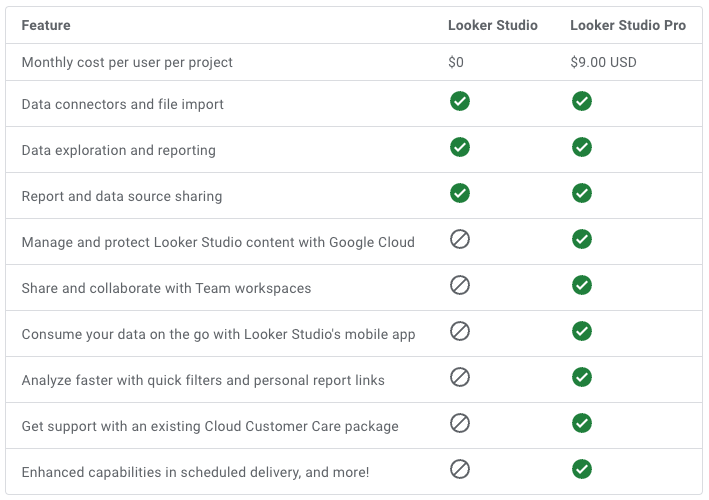Click the Feature column header
Screen dimensions: 709x500
click(x=46, y=25)
